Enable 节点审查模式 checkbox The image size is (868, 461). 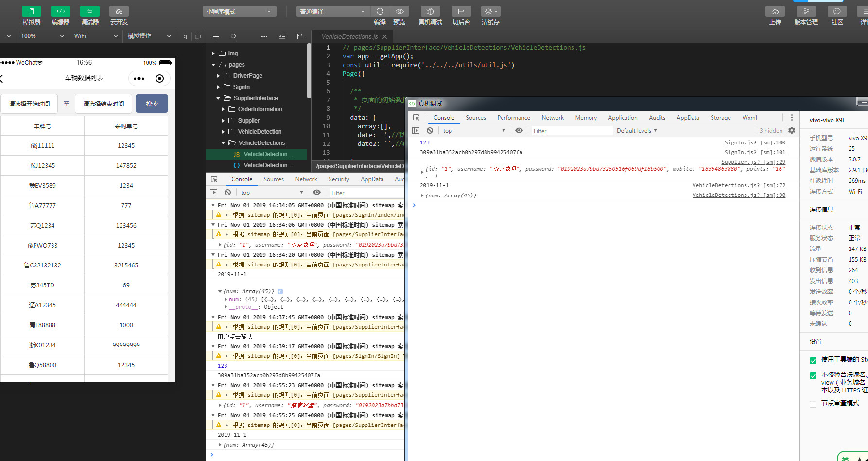tap(813, 404)
